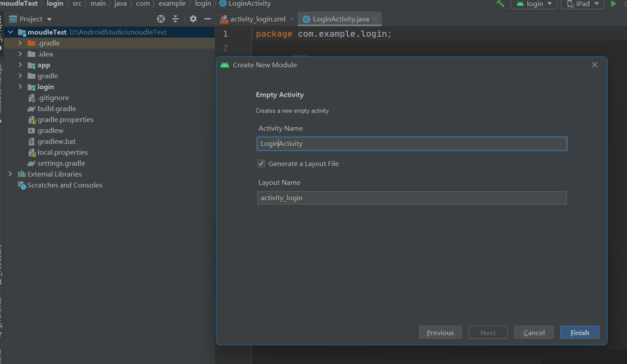Click the green hammer Build icon

tap(500, 3)
